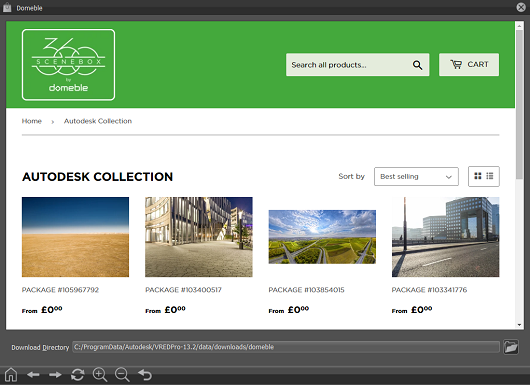Reload the page with the refresh icon

click(x=77, y=375)
